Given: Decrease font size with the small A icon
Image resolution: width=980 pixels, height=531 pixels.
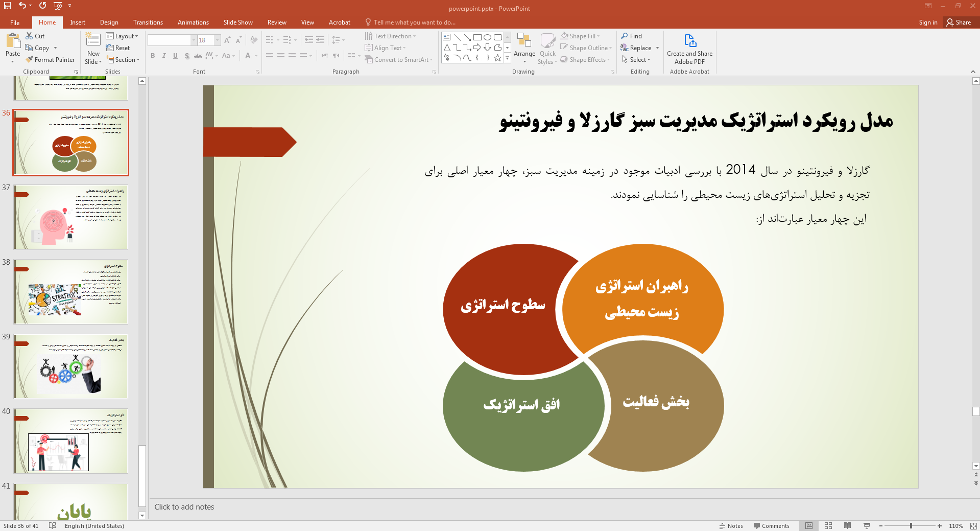Looking at the screenshot, I should pos(238,40).
